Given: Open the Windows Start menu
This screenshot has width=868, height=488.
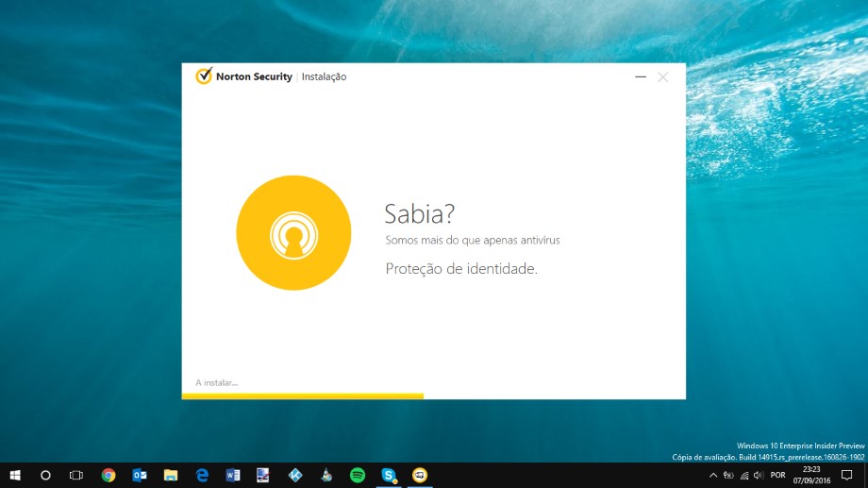Looking at the screenshot, I should 15,475.
